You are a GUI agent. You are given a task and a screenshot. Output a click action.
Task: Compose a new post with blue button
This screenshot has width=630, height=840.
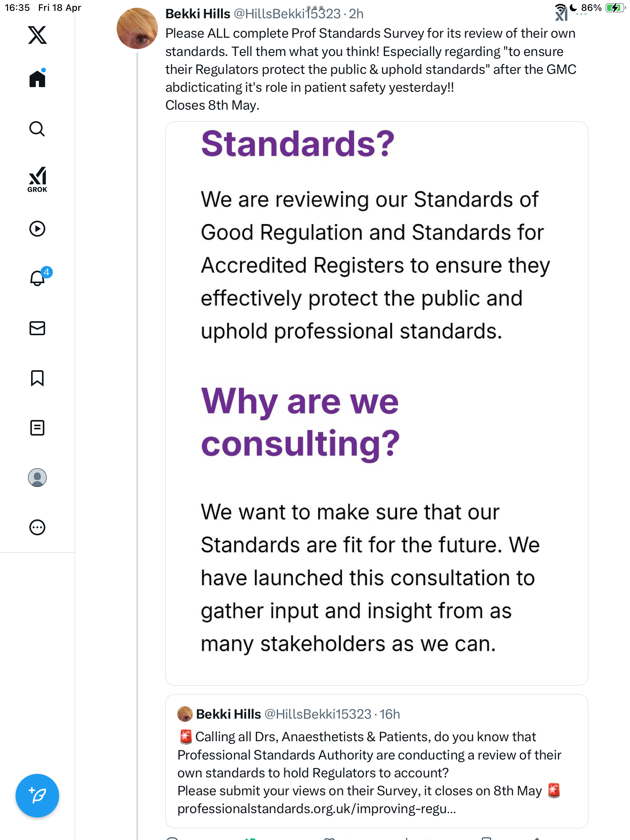(x=37, y=796)
